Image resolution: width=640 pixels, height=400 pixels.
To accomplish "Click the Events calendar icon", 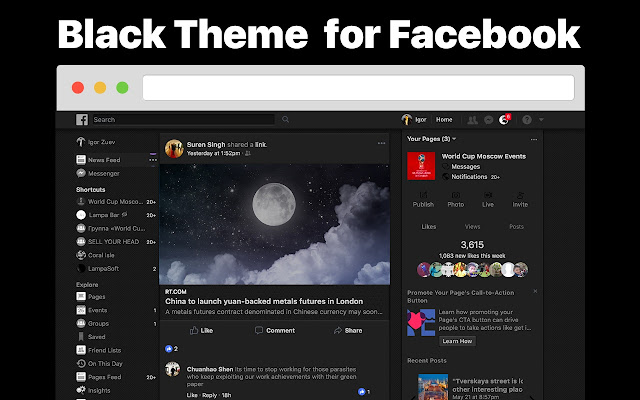I will (x=81, y=310).
